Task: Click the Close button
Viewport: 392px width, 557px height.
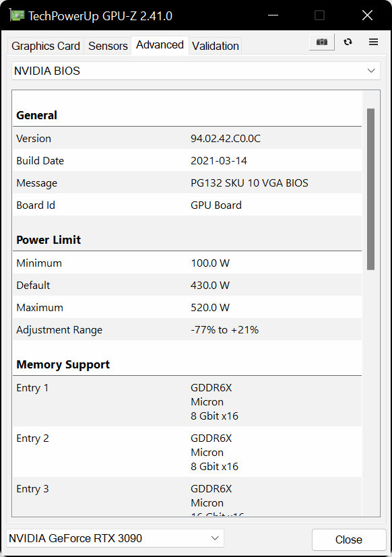Action: (x=349, y=539)
